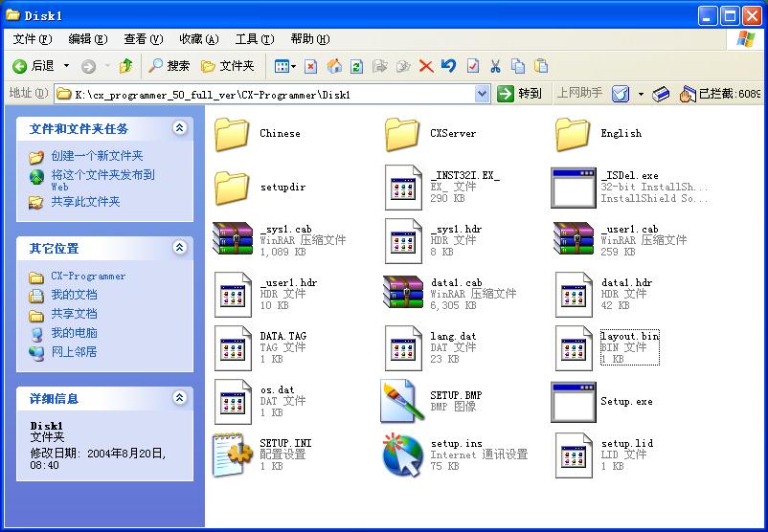Viewport: 768px width, 532px height.
Task: Click the 上网助手 checkbox-style icon
Action: 621,94
